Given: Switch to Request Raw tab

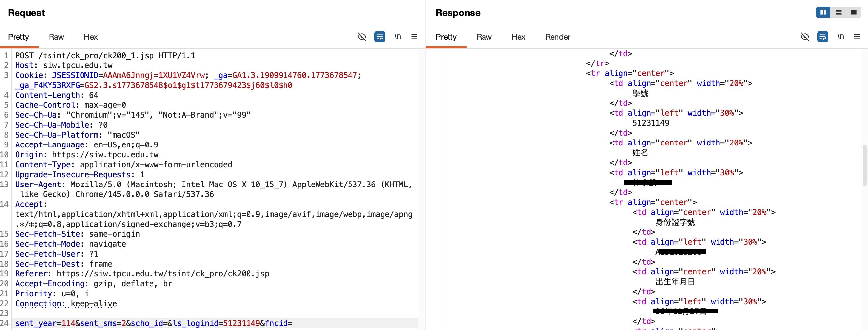Looking at the screenshot, I should [x=56, y=37].
